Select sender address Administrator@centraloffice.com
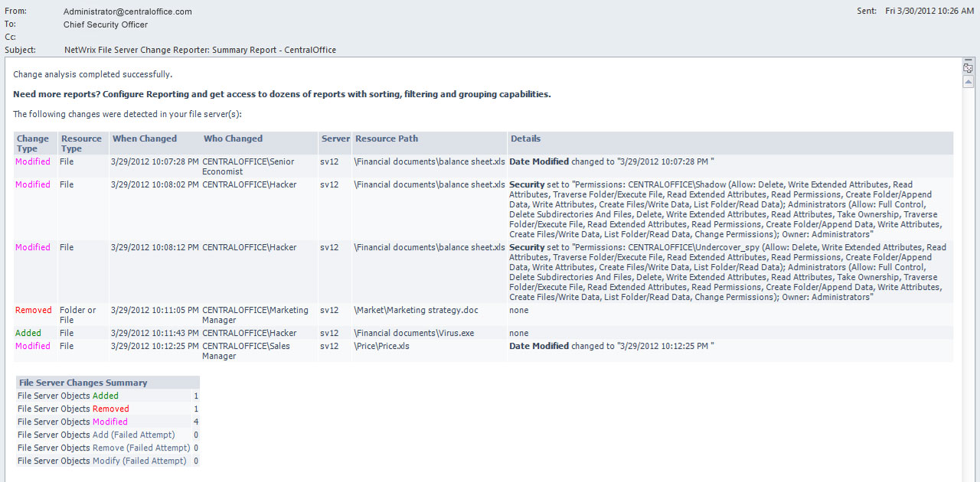The height and width of the screenshot is (482, 980). tap(128, 11)
